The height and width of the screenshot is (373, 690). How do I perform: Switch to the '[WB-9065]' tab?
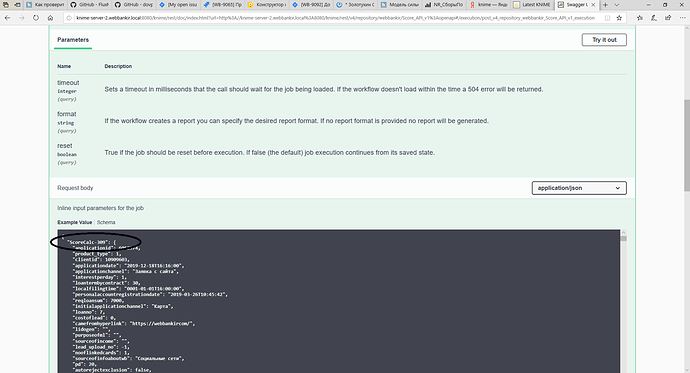click(x=223, y=5)
